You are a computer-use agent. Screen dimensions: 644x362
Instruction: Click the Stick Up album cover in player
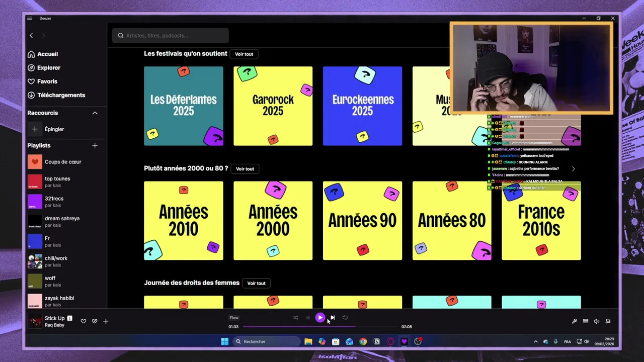(x=35, y=321)
